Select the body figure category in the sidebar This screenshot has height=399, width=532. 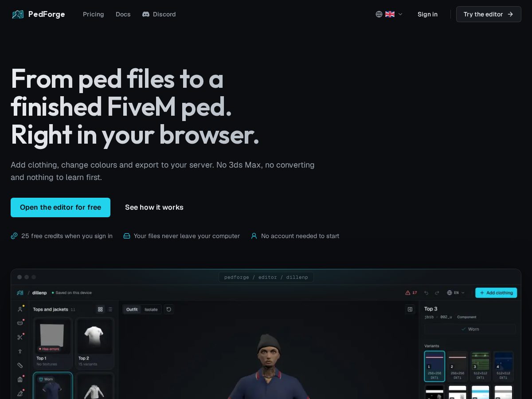point(20,351)
